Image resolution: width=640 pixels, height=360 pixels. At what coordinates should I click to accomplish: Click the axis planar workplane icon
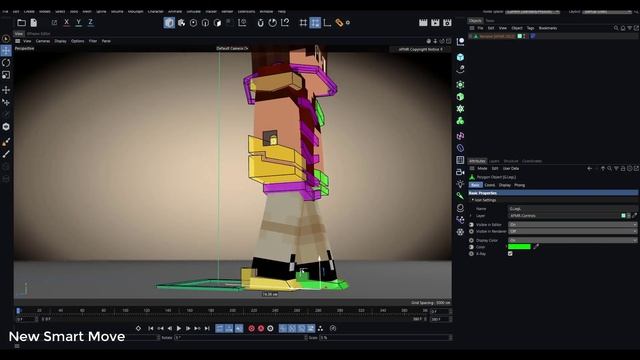pos(327,23)
